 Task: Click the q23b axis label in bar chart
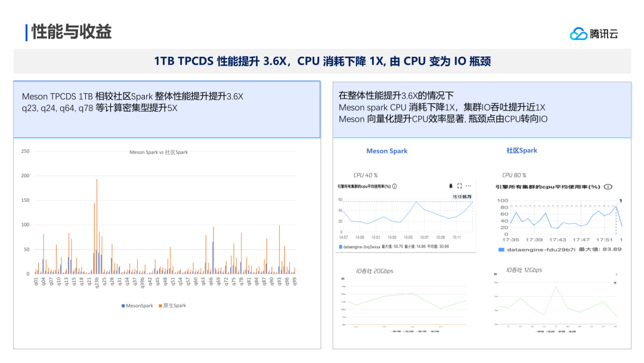pyautogui.click(x=97, y=283)
